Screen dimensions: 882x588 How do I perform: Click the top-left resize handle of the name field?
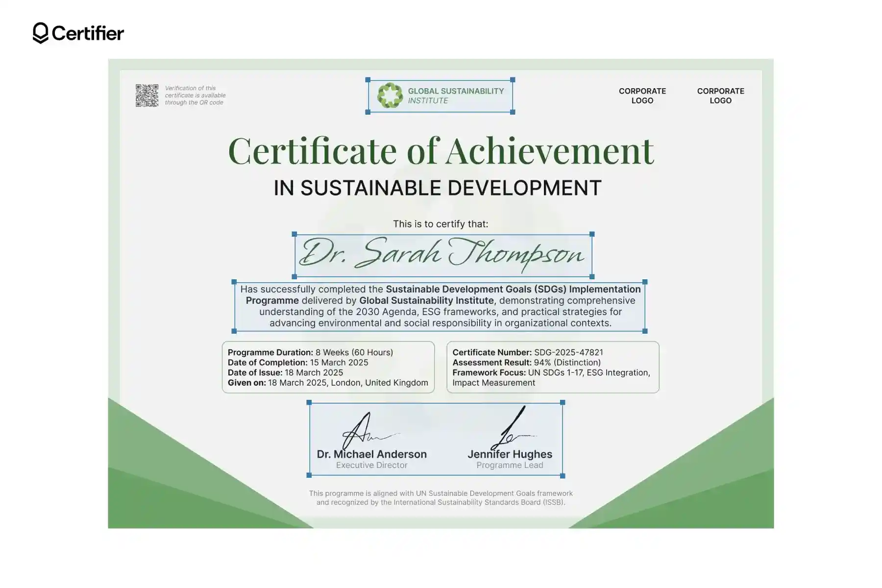click(x=294, y=234)
